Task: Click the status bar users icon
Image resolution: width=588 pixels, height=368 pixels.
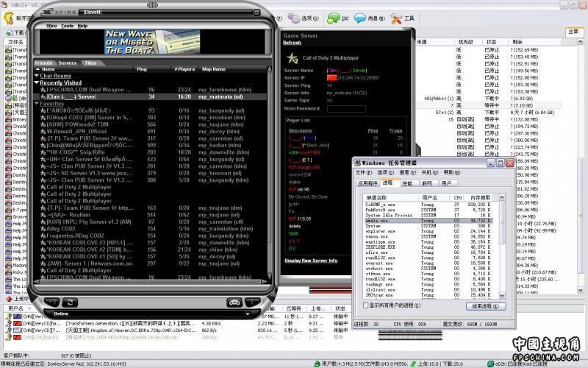Action: [x=318, y=364]
